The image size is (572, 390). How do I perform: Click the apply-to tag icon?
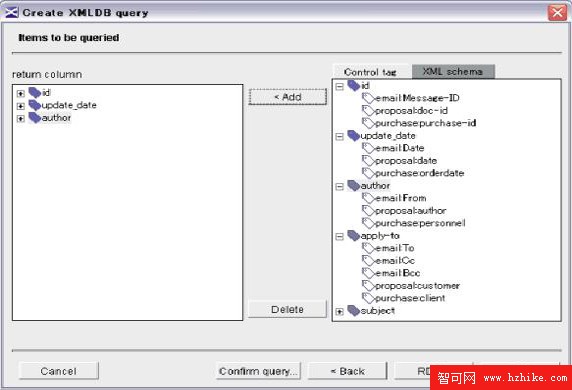[353, 236]
